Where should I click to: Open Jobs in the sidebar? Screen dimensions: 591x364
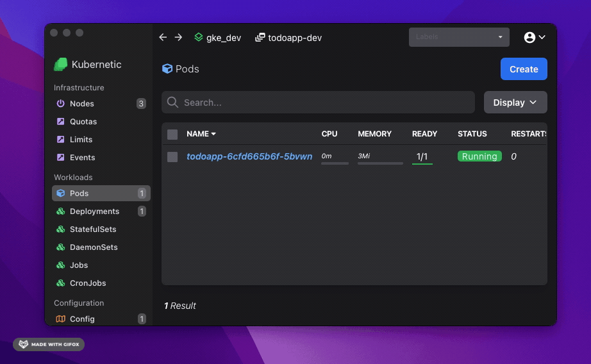[x=101, y=265]
